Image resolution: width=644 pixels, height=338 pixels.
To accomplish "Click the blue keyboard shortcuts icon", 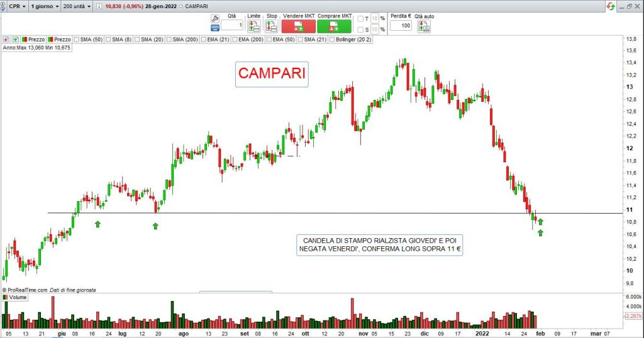I will tap(214, 28).
